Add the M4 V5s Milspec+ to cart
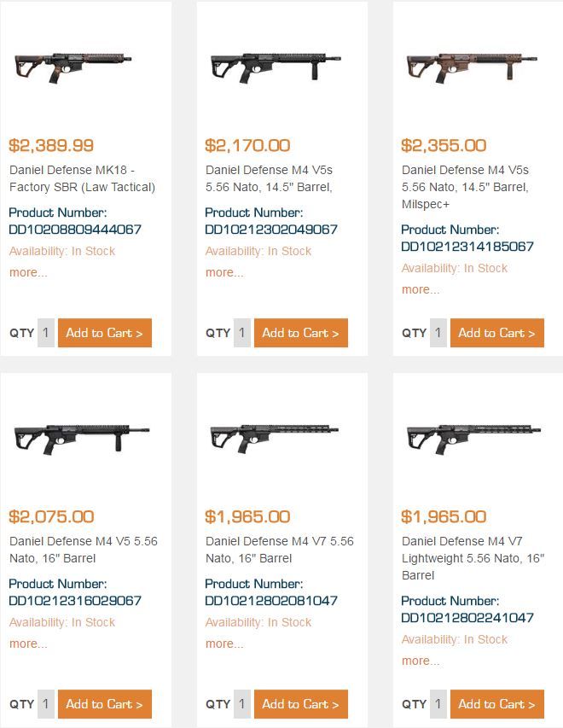This screenshot has width=563, height=728. pyautogui.click(x=496, y=333)
